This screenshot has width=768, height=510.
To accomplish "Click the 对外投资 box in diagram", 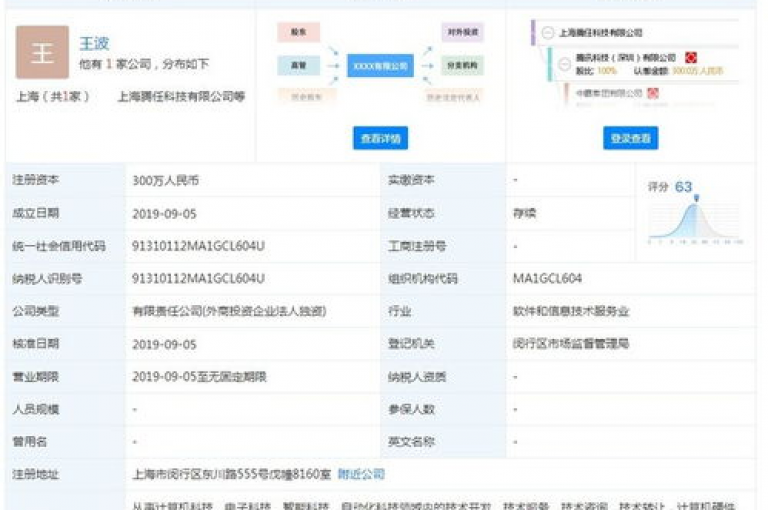I will 462,32.
